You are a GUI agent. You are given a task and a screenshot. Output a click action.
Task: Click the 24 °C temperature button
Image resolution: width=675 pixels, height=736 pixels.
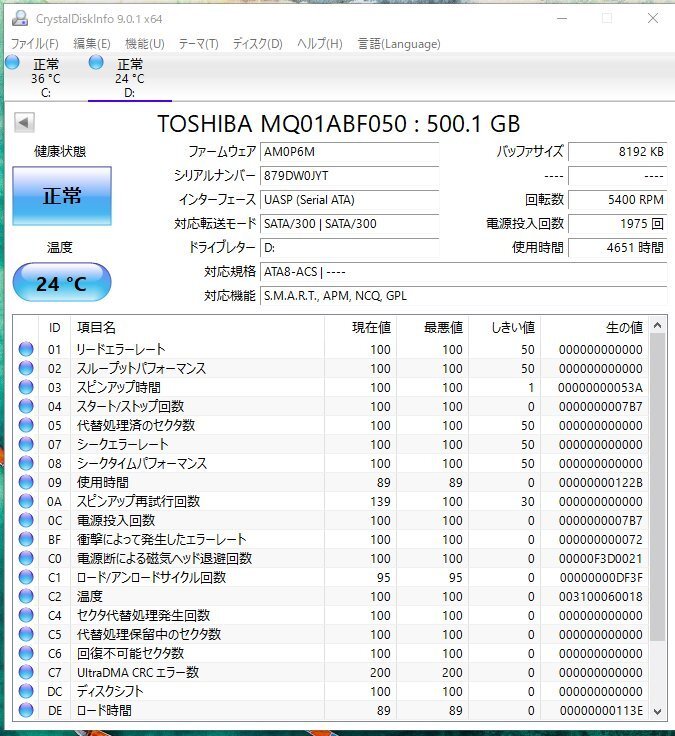pyautogui.click(x=62, y=283)
